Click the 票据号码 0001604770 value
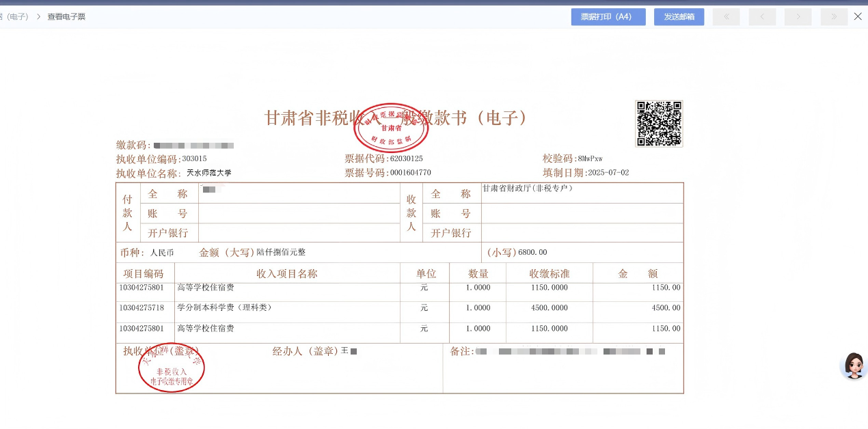The height and width of the screenshot is (429, 868). coord(410,173)
